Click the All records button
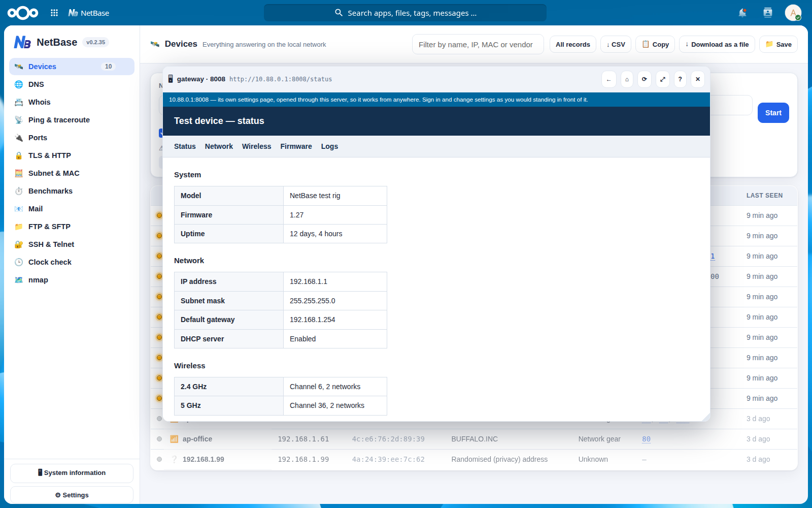Image resolution: width=812 pixels, height=508 pixels. [x=572, y=45]
